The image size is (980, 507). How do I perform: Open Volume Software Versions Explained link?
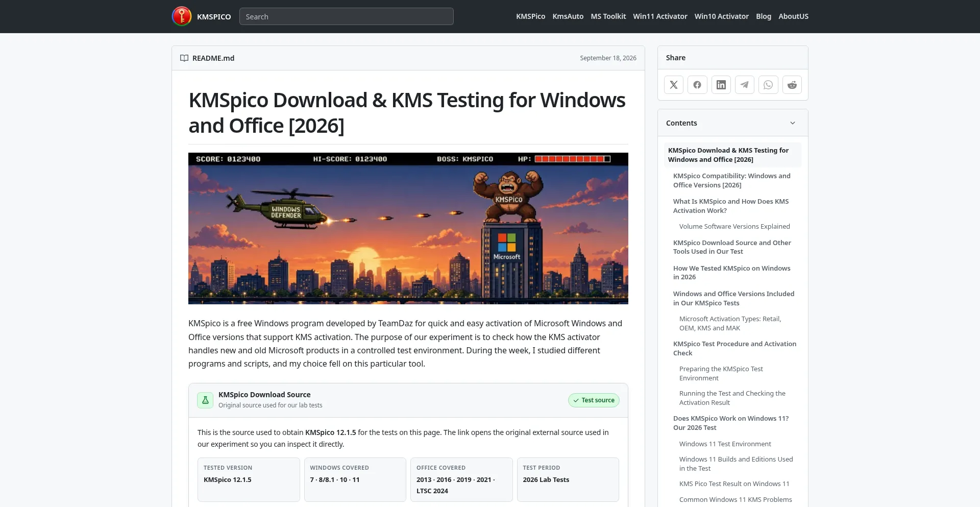[734, 226]
